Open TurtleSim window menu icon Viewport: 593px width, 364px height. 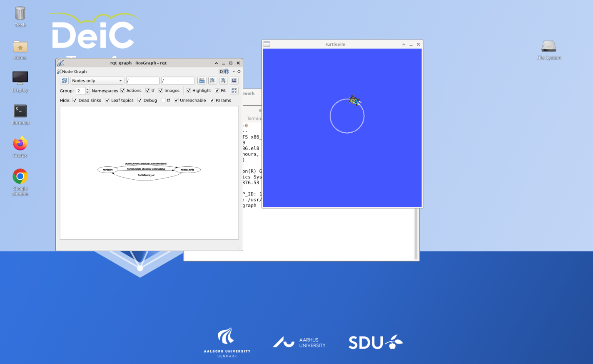coord(267,44)
